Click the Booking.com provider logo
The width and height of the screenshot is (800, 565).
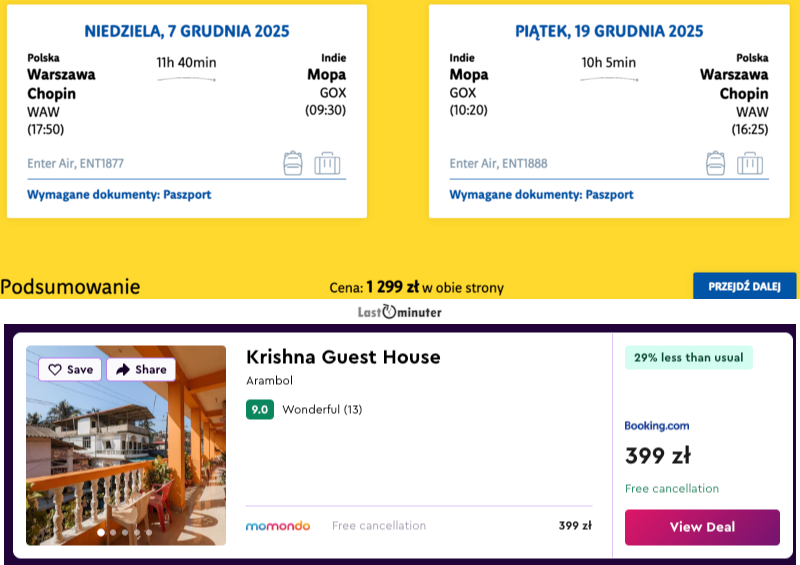pos(657,426)
